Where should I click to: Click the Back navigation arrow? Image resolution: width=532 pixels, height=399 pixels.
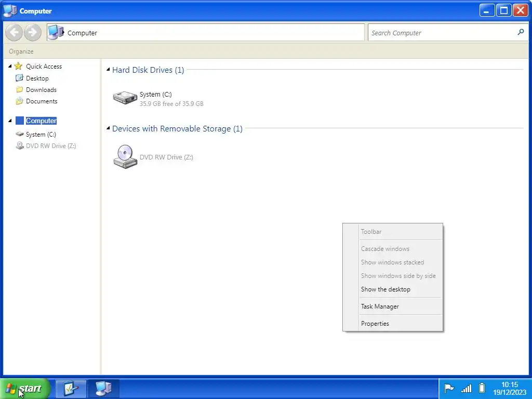[x=14, y=33]
